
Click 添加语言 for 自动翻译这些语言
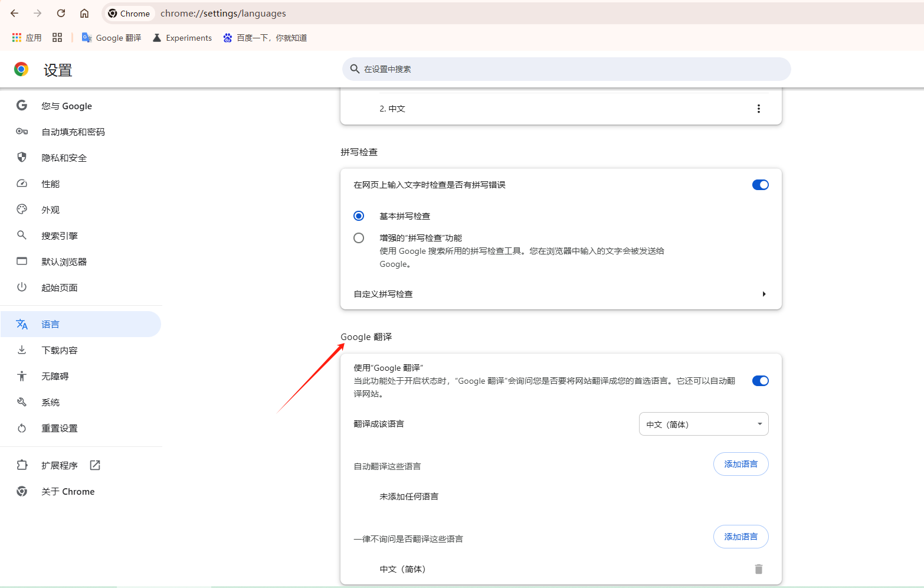tap(741, 464)
